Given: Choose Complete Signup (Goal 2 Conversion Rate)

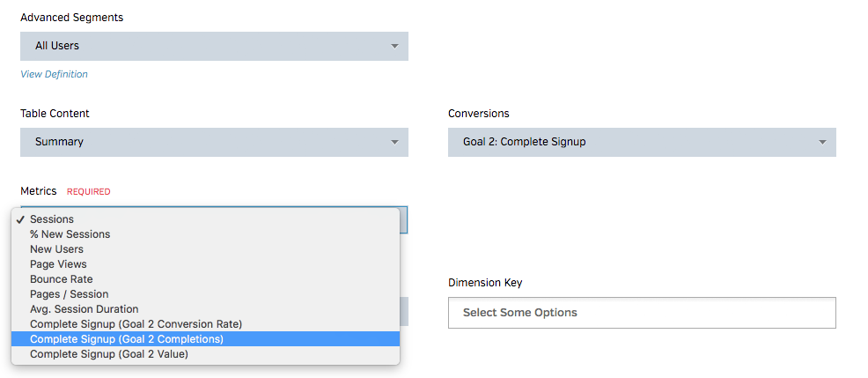Looking at the screenshot, I should pyautogui.click(x=136, y=324).
